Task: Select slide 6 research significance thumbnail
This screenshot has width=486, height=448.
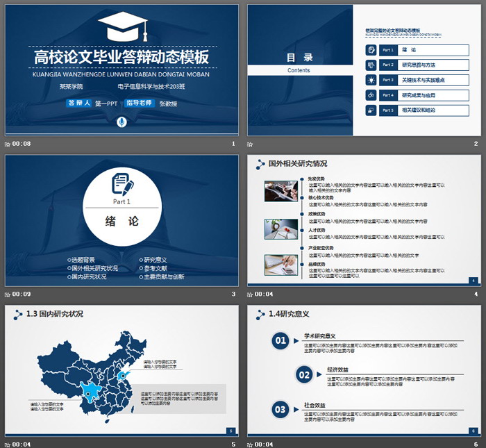Action: click(x=364, y=371)
